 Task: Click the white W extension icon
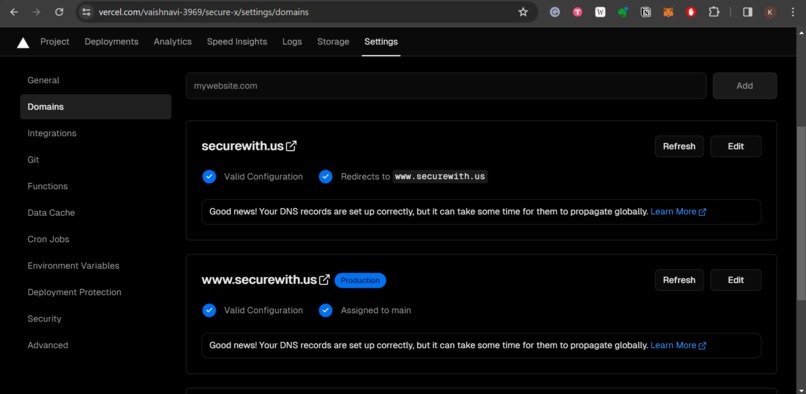coord(600,12)
